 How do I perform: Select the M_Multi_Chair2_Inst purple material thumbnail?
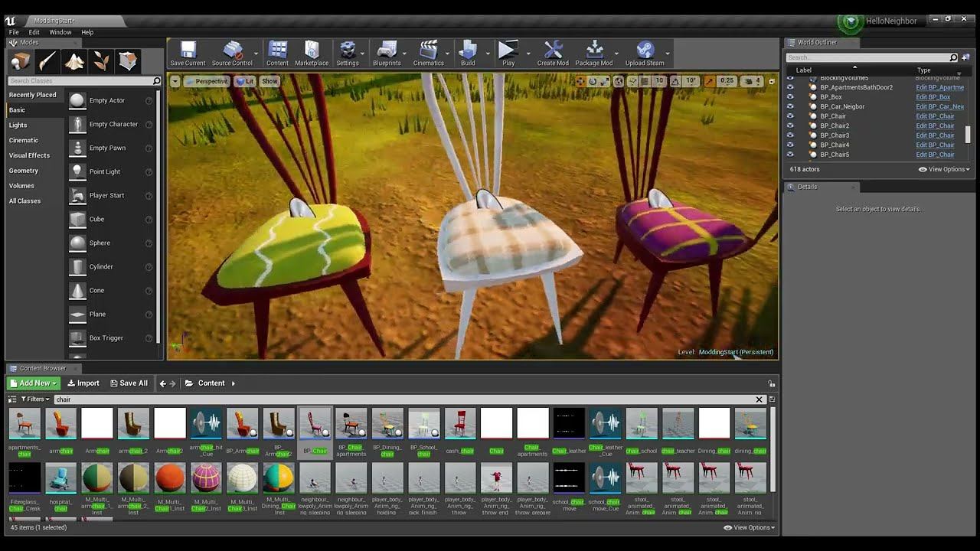point(206,478)
